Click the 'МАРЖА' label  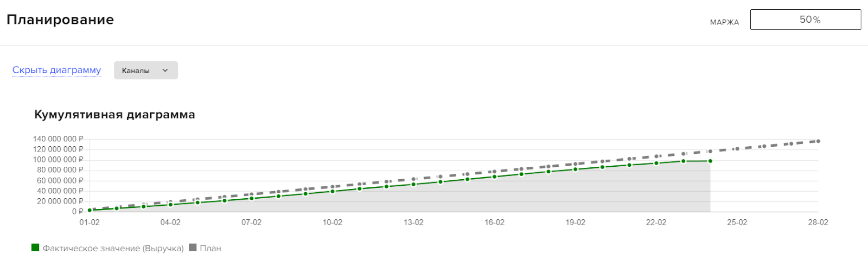724,22
